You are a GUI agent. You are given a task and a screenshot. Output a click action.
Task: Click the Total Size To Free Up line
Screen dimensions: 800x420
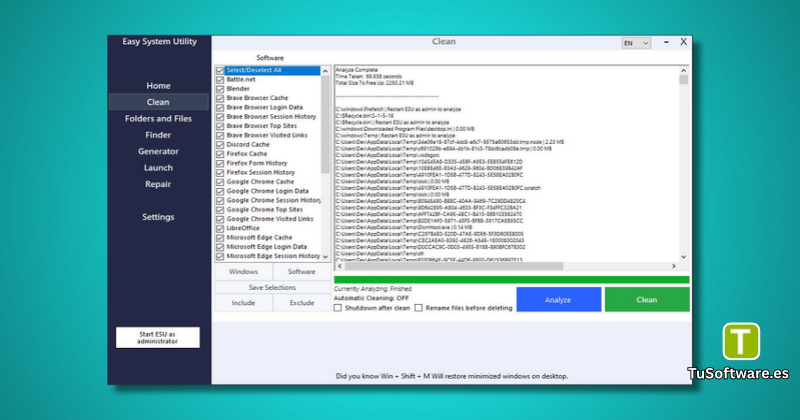click(374, 83)
